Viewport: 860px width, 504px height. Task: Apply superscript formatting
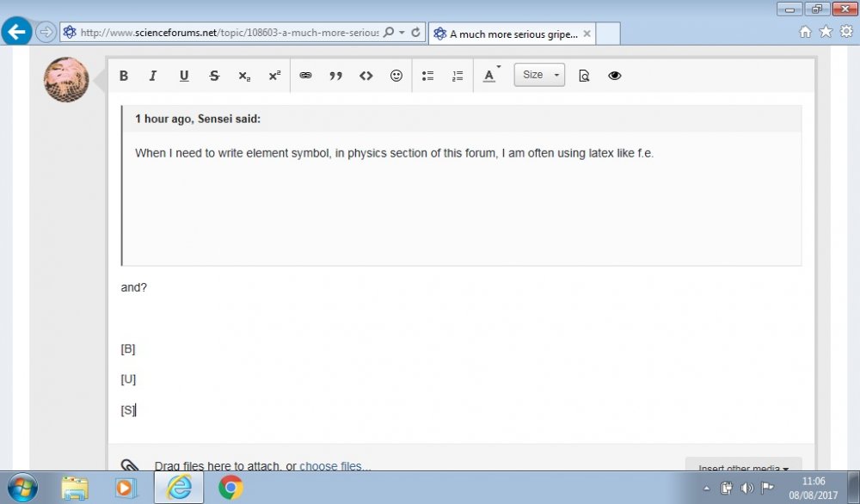click(x=274, y=76)
